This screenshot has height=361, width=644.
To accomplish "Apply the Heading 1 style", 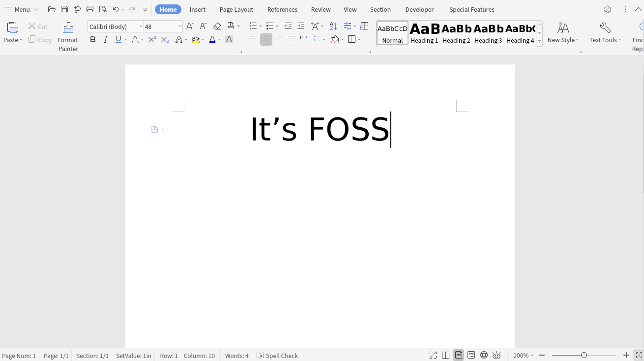I will [x=424, y=32].
